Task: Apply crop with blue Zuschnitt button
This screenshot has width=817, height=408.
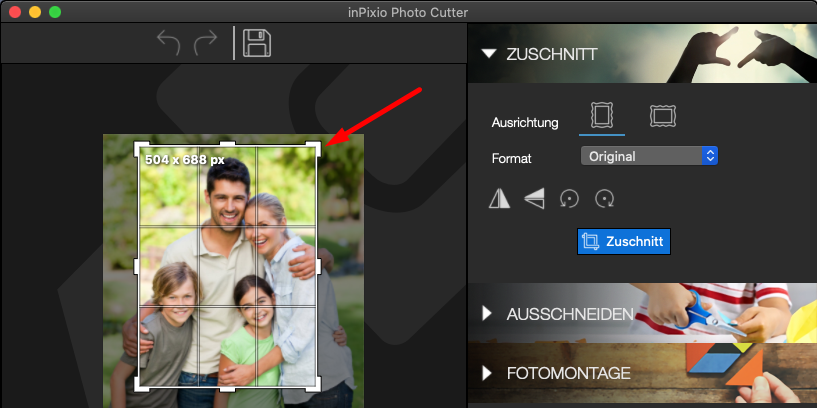Action: click(624, 241)
